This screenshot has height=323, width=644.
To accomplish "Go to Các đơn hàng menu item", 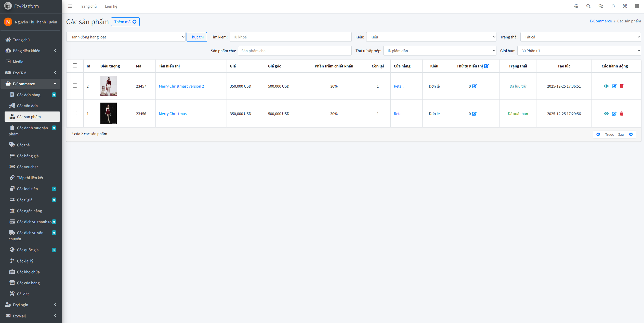I will coord(29,95).
